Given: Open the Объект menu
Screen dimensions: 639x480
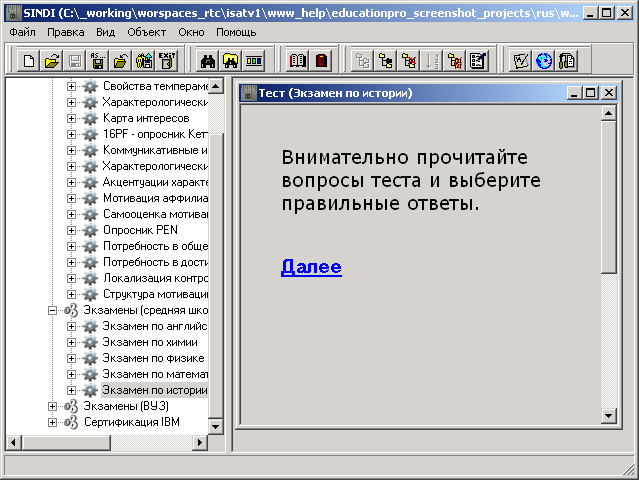Looking at the screenshot, I should coord(146,32).
